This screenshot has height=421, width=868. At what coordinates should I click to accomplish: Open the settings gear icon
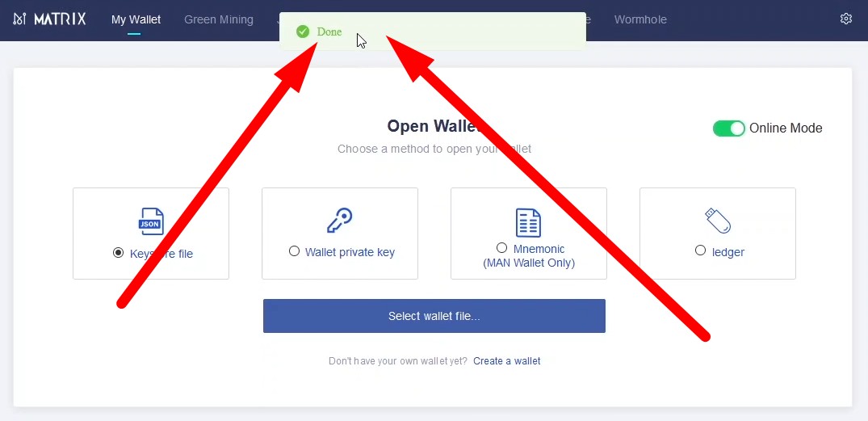[x=846, y=19]
